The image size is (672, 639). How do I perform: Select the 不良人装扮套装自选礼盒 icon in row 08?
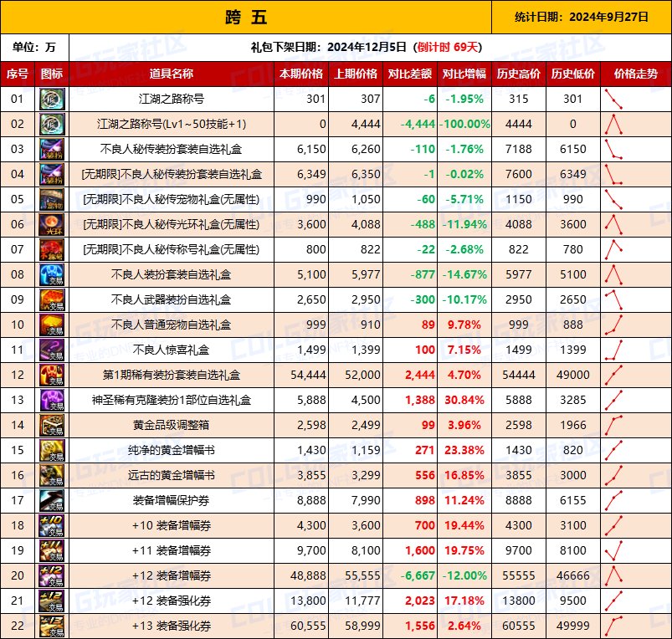(52, 274)
